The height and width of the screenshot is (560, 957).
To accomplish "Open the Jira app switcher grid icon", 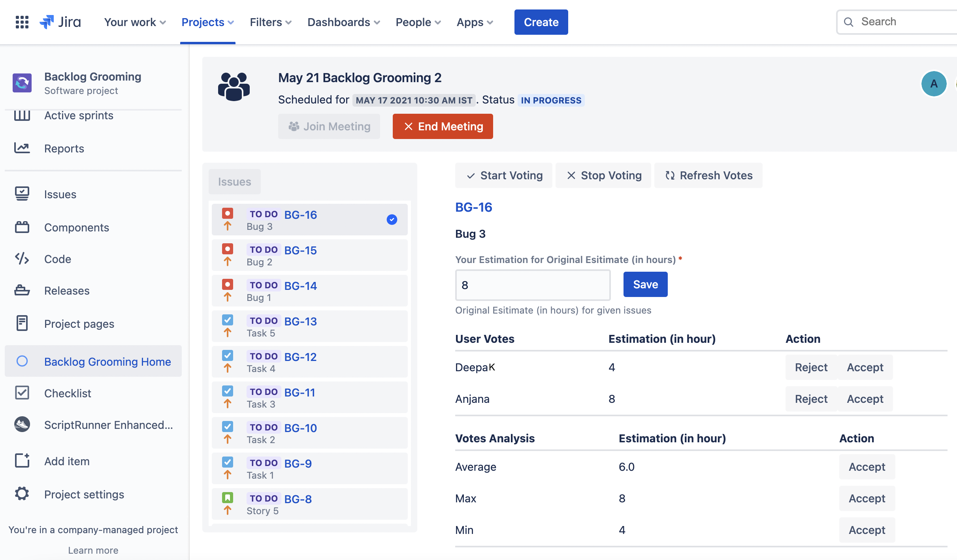I will click(22, 22).
